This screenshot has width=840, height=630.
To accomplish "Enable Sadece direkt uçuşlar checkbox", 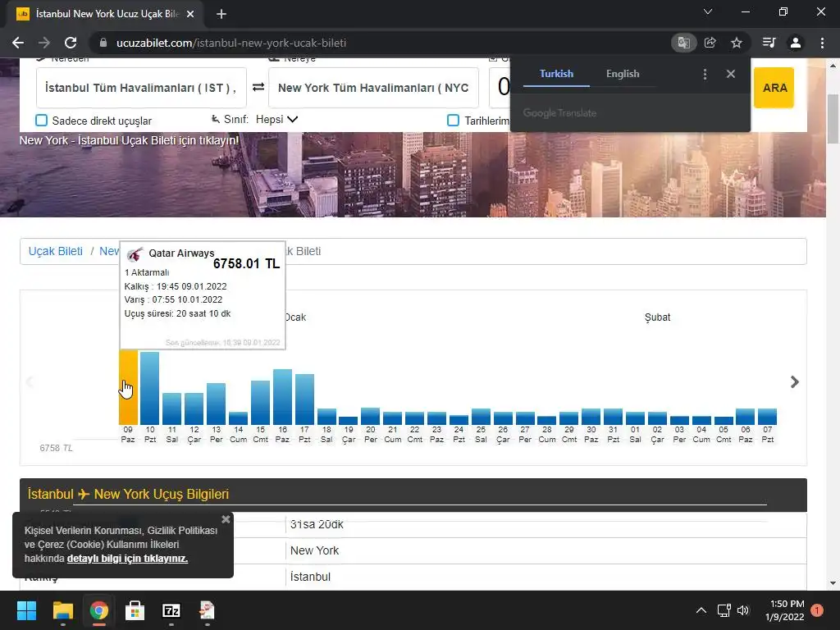I will (41, 121).
